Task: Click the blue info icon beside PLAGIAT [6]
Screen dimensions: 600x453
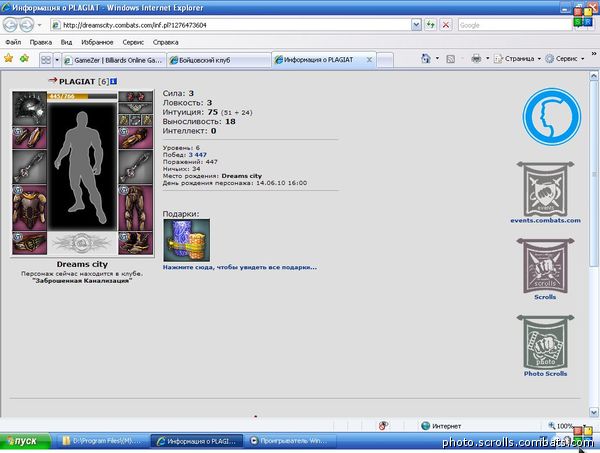Action: tap(113, 81)
